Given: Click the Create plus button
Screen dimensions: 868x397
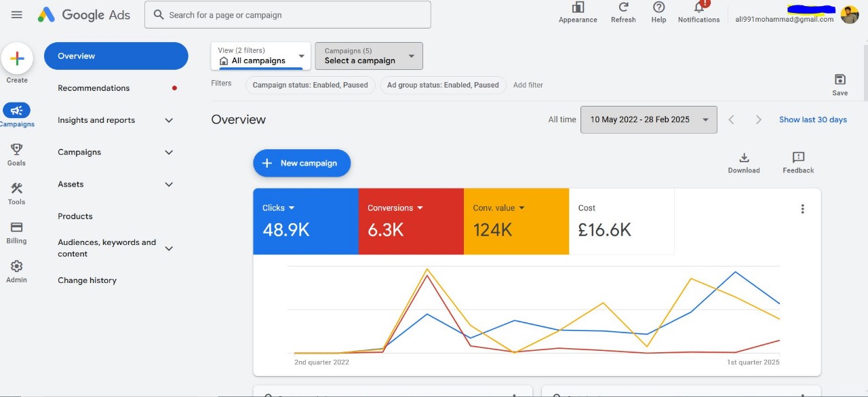Looking at the screenshot, I should click(x=18, y=59).
